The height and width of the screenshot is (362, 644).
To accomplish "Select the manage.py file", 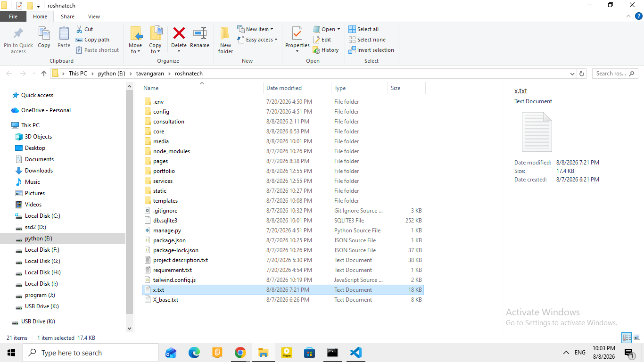I will pyautogui.click(x=283, y=230).
